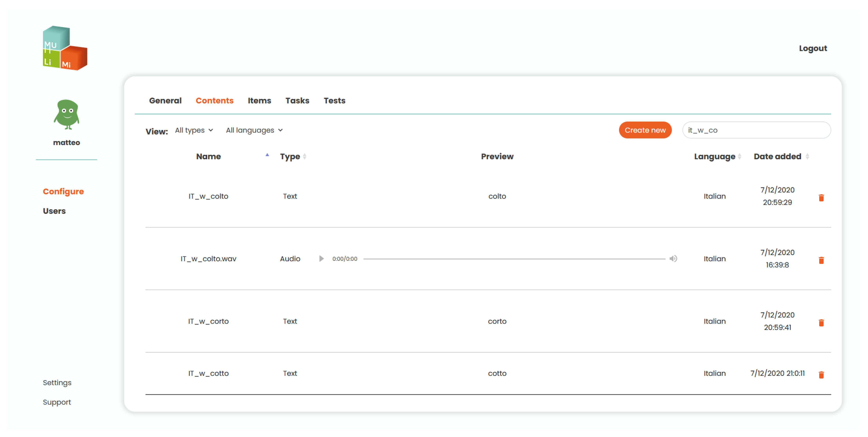Expand the All languages filter
The height and width of the screenshot is (437, 868).
click(254, 130)
